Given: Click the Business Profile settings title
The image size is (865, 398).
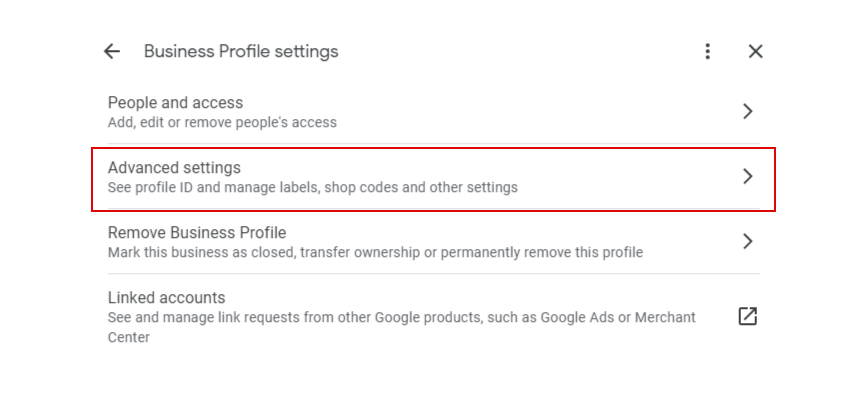Looking at the screenshot, I should point(241,51).
